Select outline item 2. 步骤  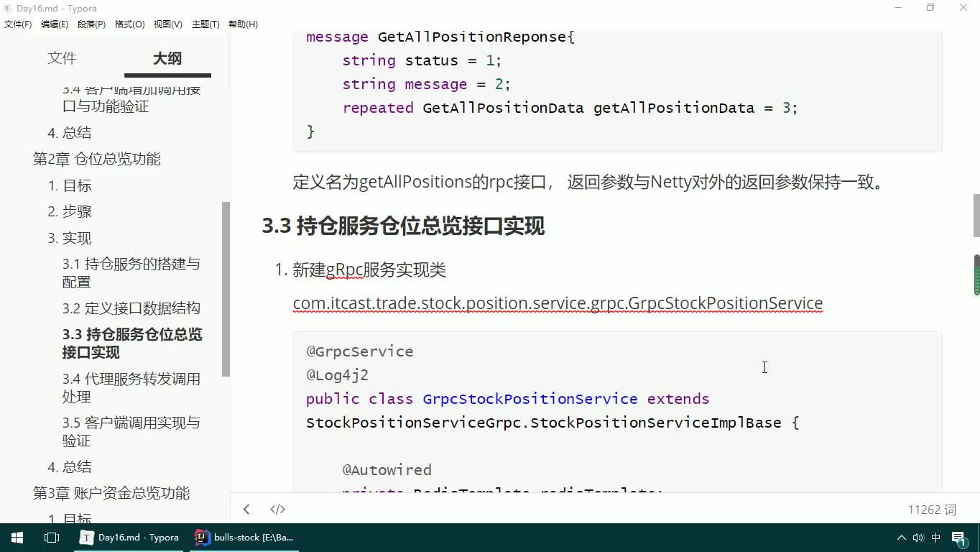tap(70, 211)
